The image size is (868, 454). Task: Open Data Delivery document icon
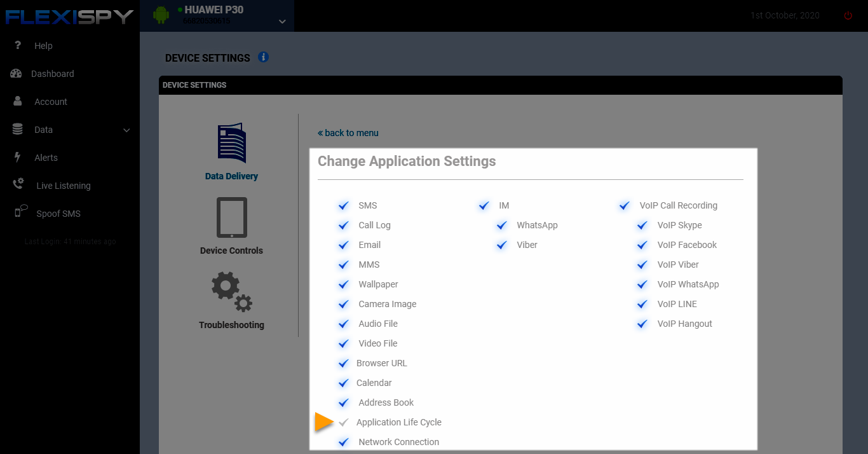[x=232, y=144]
